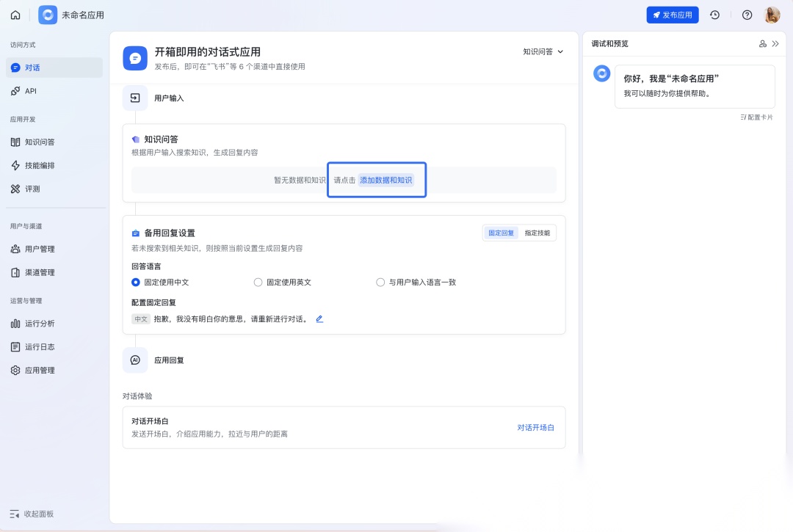Click 配置卡片 under greeting card

coord(756,117)
